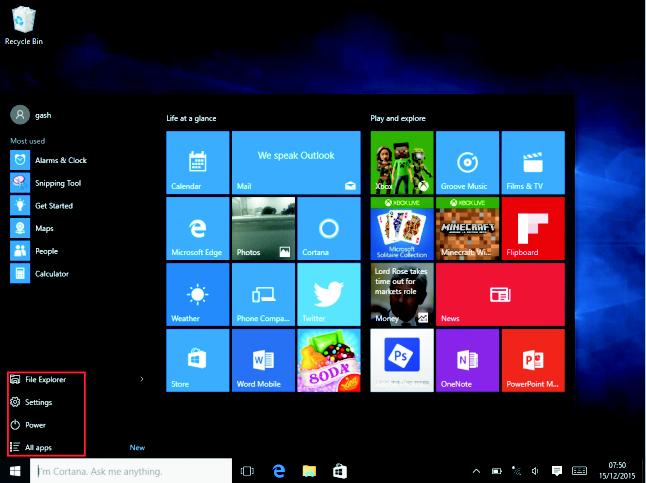The width and height of the screenshot is (646, 483).
Task: Launch Edge from the taskbar
Action: pos(279,471)
